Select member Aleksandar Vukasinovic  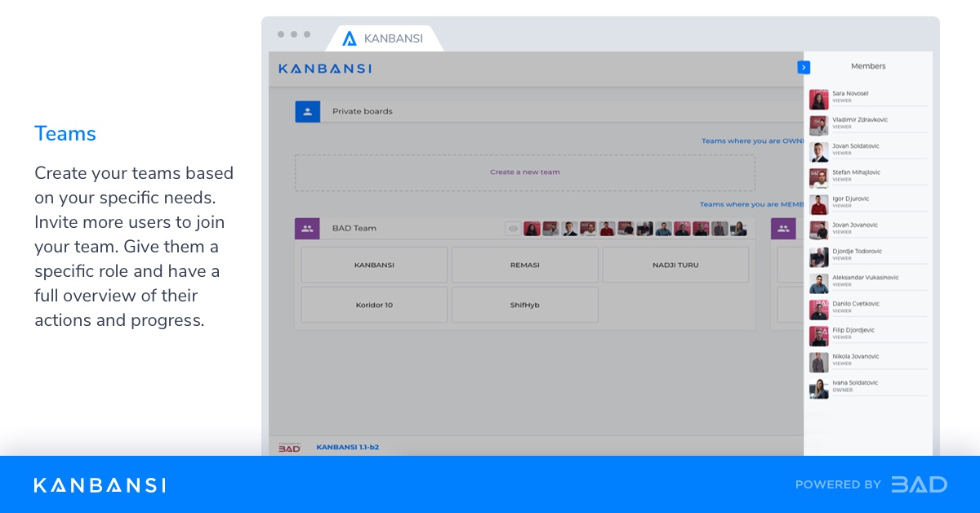[x=868, y=281]
